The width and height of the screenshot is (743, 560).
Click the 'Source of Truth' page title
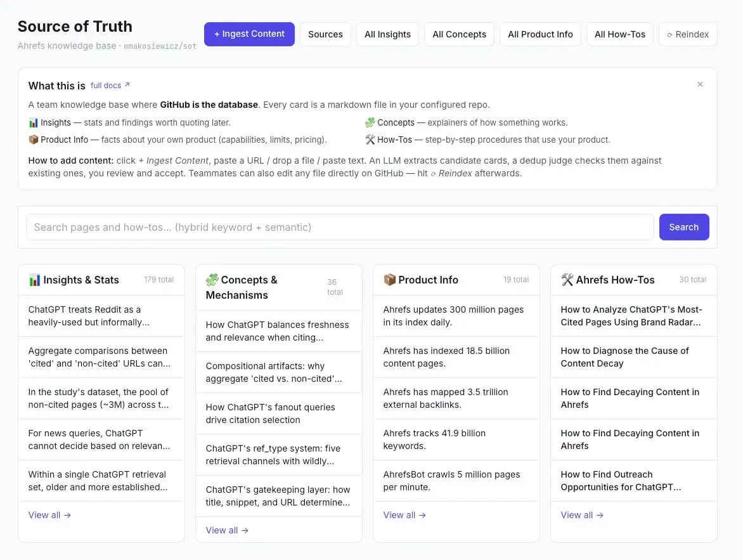[x=75, y=27]
